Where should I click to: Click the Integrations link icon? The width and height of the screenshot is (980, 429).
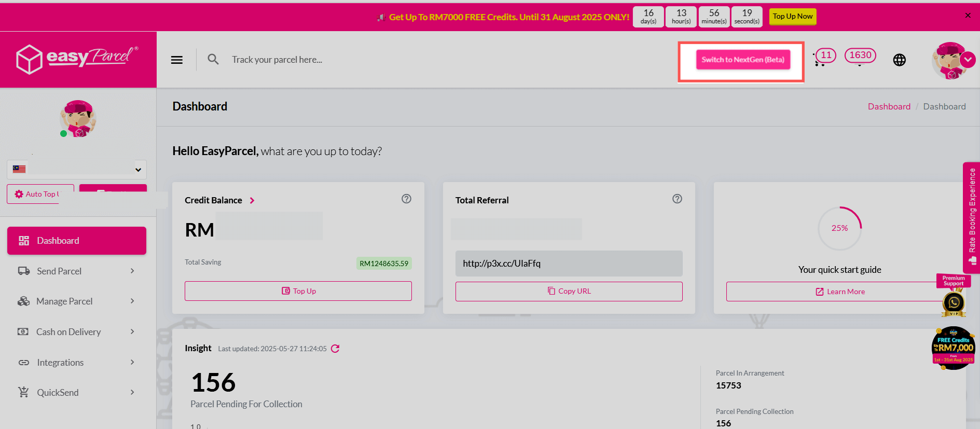click(x=24, y=363)
